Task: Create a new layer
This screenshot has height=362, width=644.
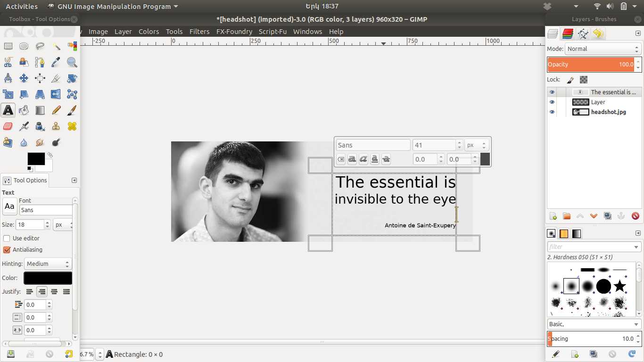Action: point(553,216)
